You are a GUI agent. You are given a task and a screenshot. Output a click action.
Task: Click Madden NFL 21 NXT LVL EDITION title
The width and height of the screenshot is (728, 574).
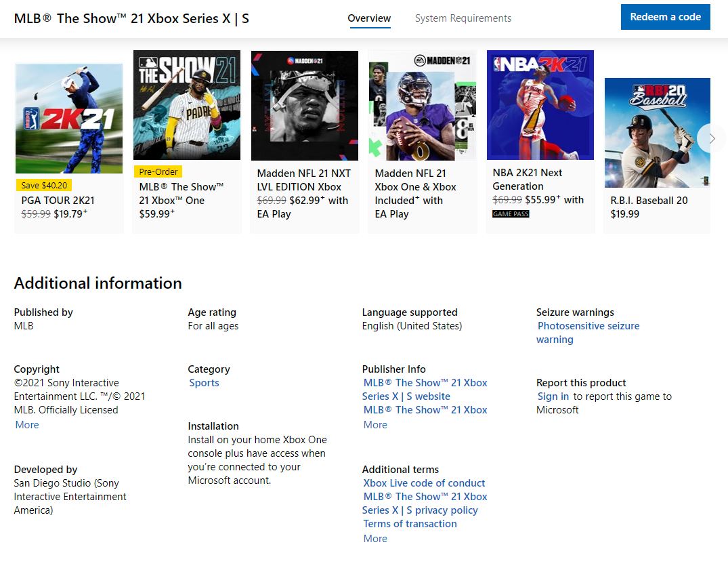(x=303, y=180)
